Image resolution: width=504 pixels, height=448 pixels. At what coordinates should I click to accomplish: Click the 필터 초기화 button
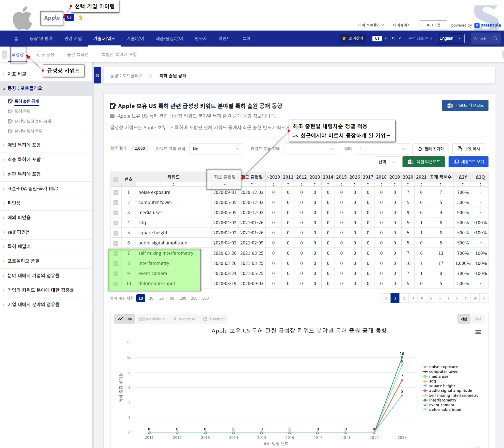(x=430, y=149)
